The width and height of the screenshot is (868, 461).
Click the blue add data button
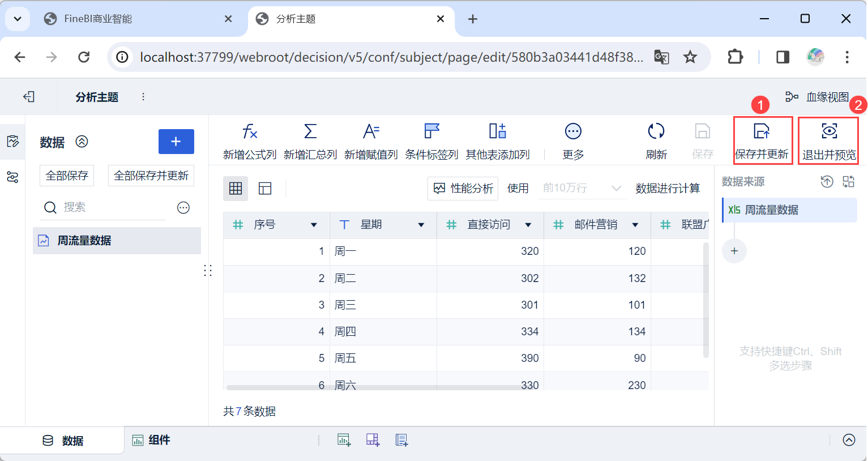pos(176,142)
